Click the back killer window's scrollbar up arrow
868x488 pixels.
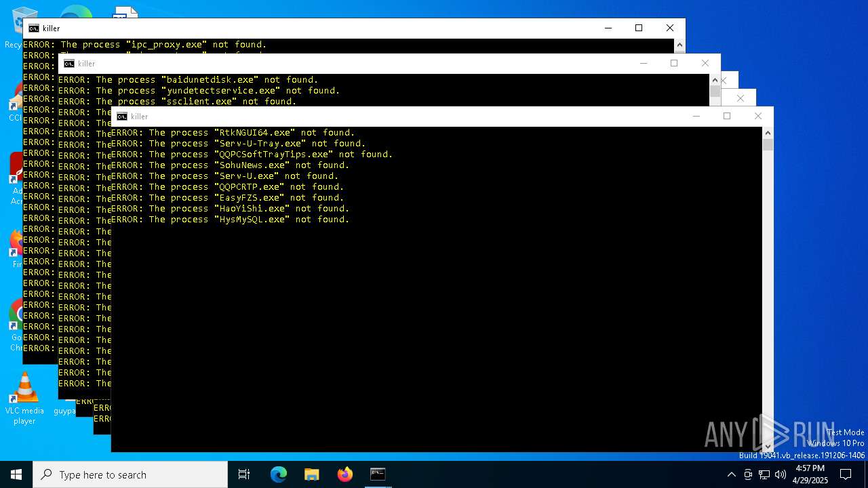pyautogui.click(x=679, y=45)
